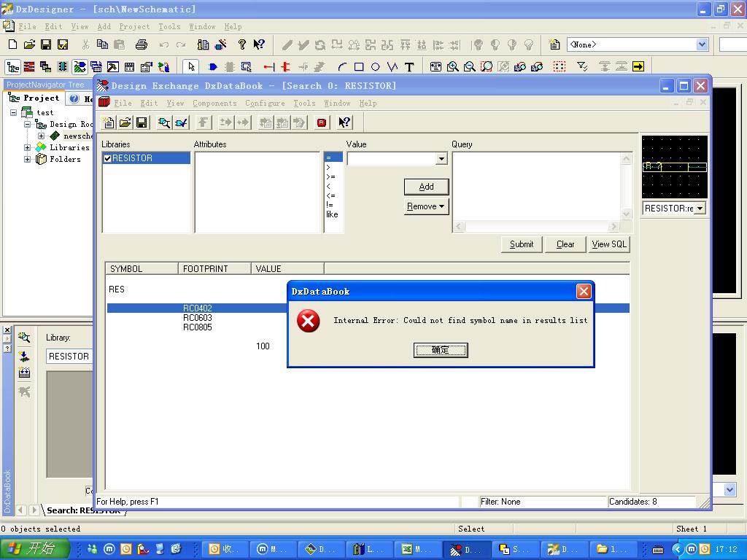The image size is (747, 560).
Task: Click the Copy icon in DxDesigner toolbar
Action: (x=102, y=44)
